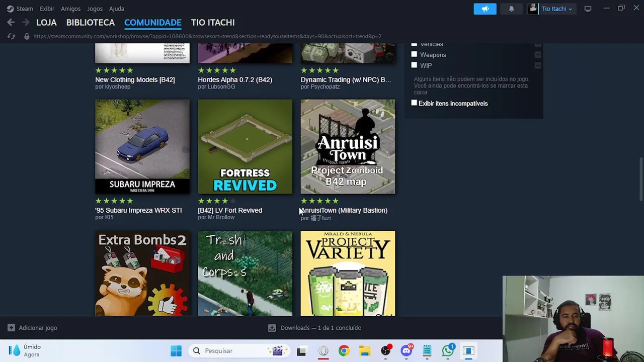Select the COMUNIDADE tab
The width and height of the screenshot is (644, 362).
(x=153, y=22)
